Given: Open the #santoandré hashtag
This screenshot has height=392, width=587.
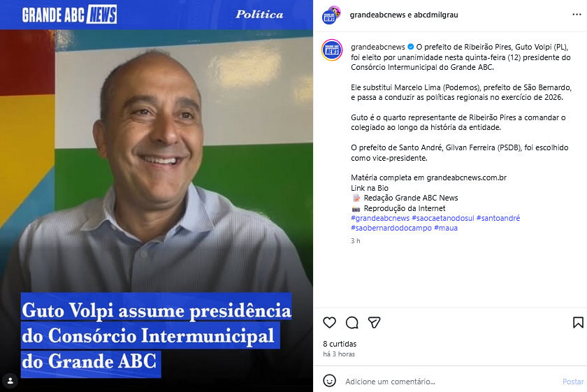Looking at the screenshot, I should (498, 218).
